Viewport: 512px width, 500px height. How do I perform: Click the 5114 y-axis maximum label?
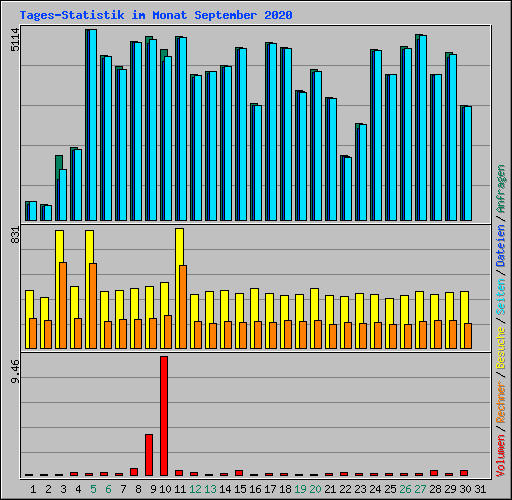pyautogui.click(x=15, y=40)
